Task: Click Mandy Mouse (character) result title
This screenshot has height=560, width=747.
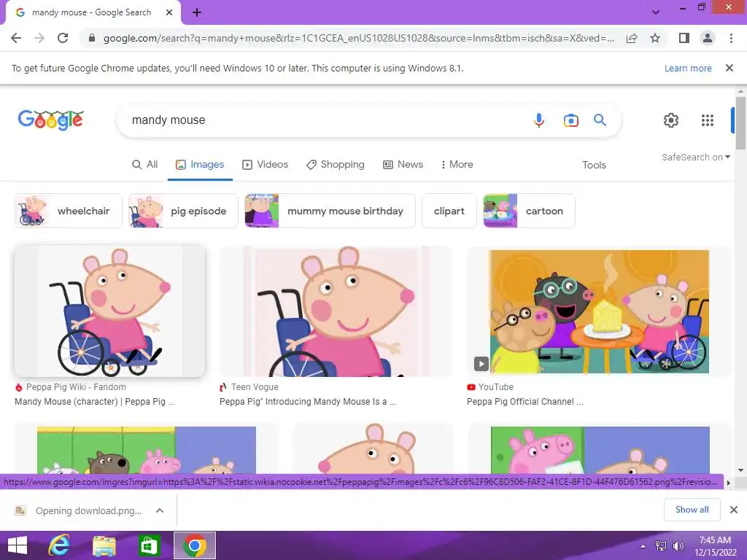Action: [95, 402]
